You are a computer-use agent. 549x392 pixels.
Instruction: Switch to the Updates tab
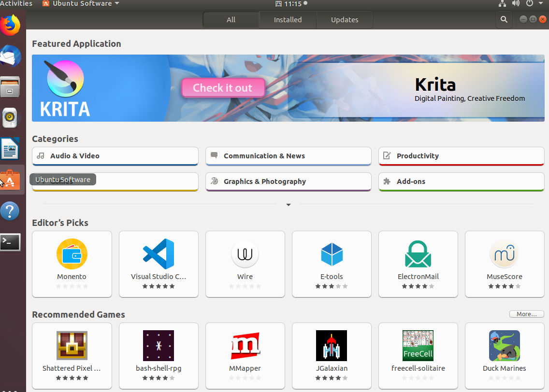pos(344,20)
